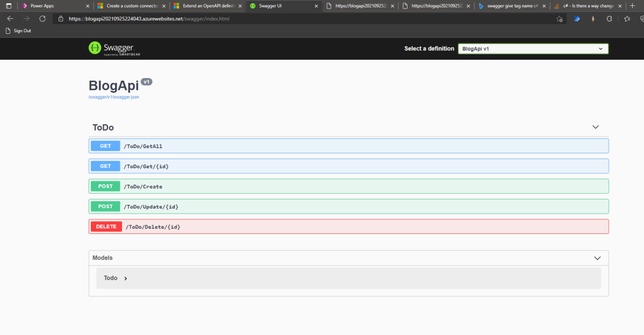
Task: Click the forward navigation arrow
Action: 26,18
